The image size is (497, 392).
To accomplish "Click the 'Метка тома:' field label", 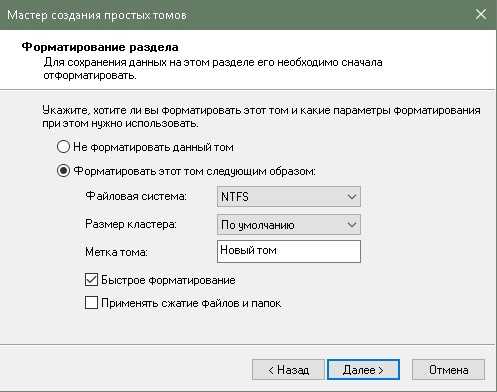I will pos(116,252).
